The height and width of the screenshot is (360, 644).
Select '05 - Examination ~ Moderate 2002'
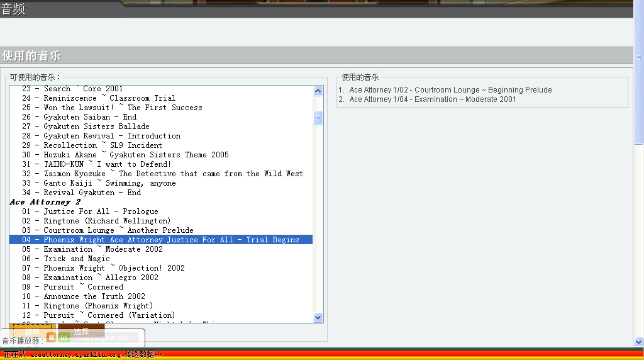160,249
